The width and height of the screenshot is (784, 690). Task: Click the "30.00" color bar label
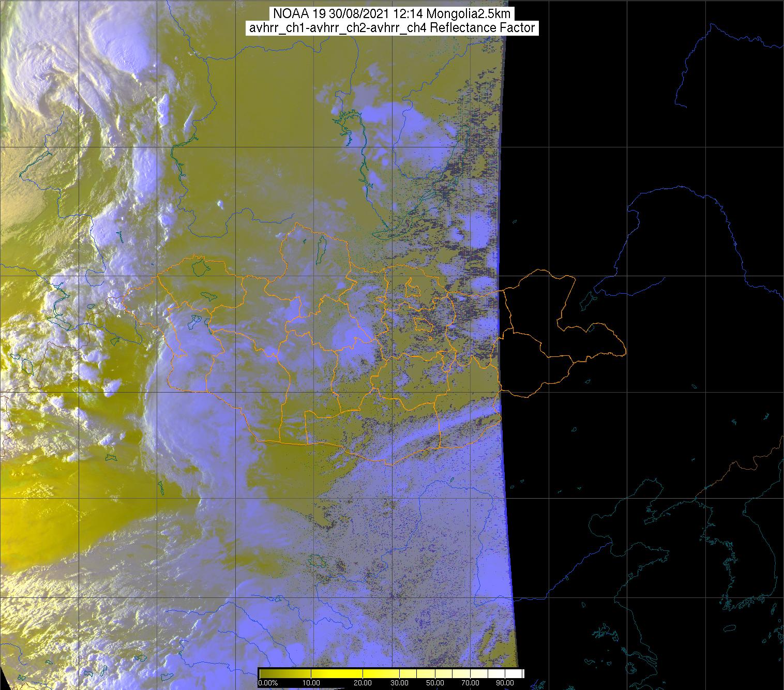(x=399, y=683)
